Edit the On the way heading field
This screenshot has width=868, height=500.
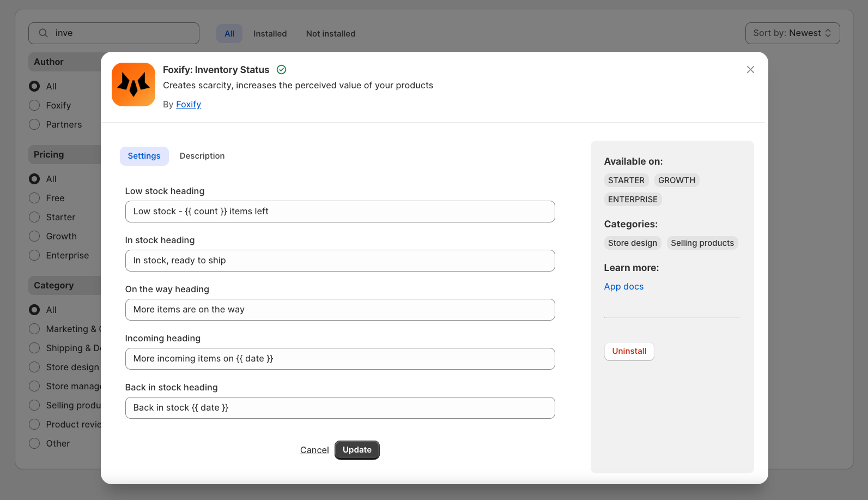click(340, 310)
